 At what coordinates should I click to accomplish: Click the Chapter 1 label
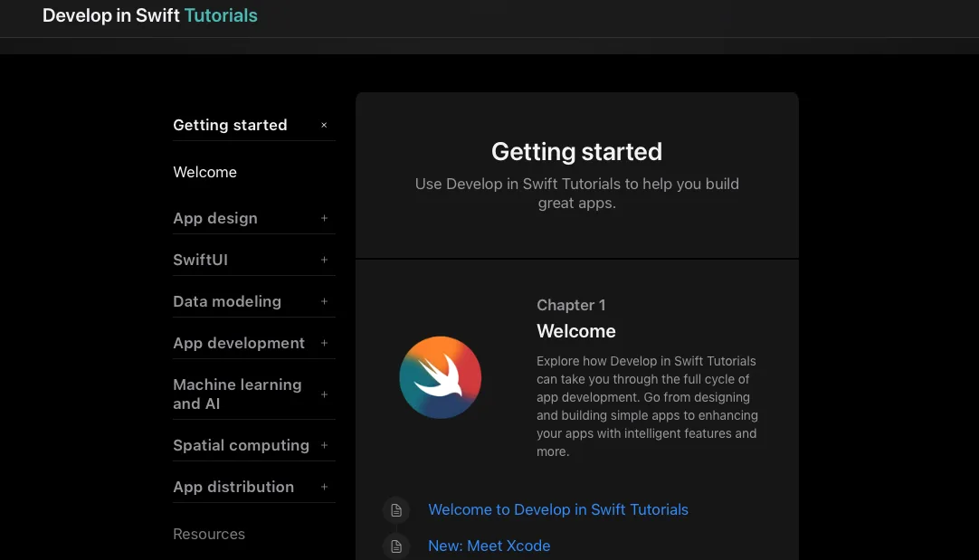pyautogui.click(x=571, y=305)
